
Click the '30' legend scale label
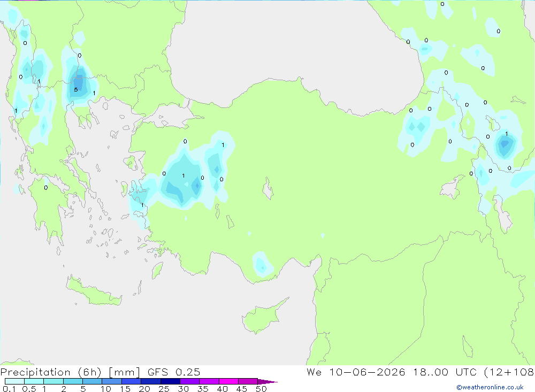183,389
